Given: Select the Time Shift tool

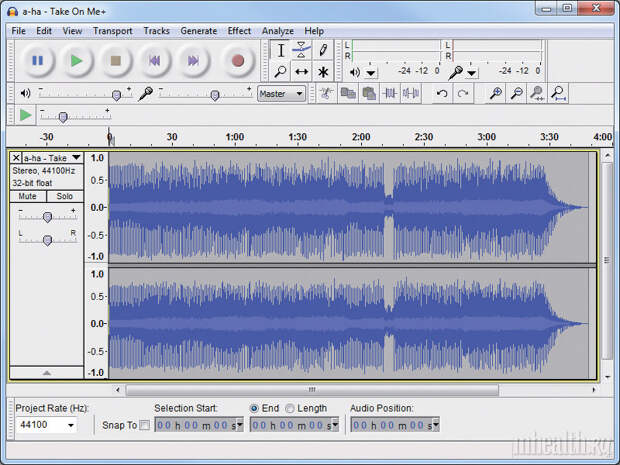Looking at the screenshot, I should tap(301, 72).
